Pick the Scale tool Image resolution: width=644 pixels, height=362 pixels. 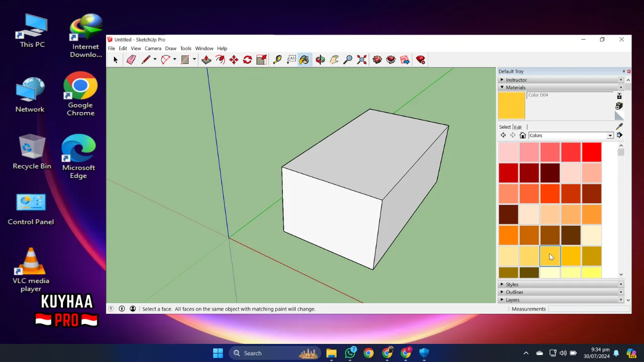point(261,60)
